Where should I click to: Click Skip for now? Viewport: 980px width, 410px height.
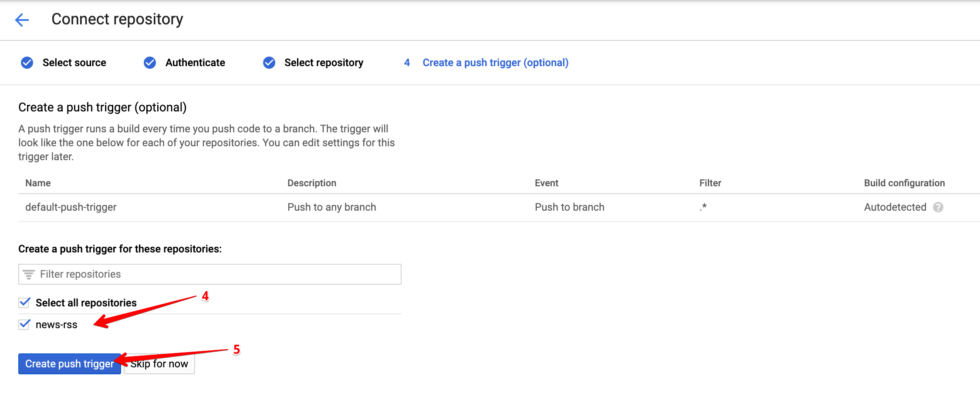point(159,364)
